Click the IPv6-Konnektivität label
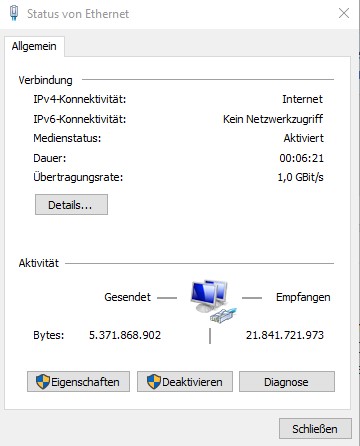 [x=80, y=119]
